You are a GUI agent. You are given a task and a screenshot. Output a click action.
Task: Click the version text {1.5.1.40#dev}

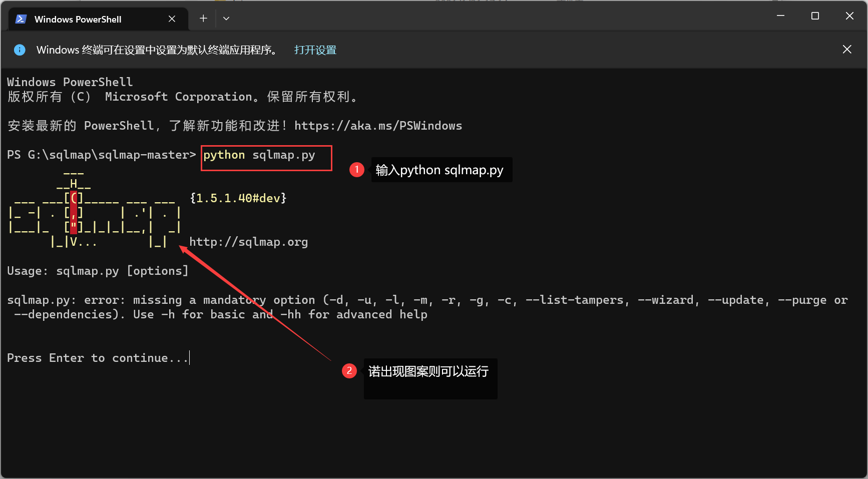coord(237,198)
